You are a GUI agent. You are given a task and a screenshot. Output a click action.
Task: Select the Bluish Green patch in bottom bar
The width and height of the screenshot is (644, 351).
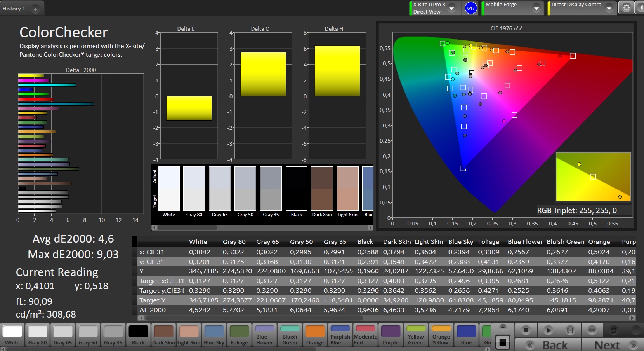290,335
